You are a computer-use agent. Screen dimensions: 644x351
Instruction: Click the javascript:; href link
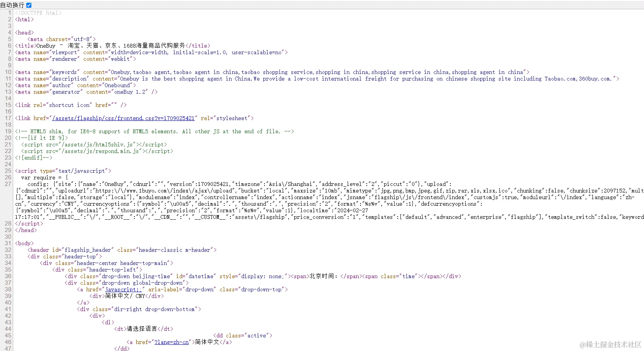pyautogui.click(x=124, y=289)
